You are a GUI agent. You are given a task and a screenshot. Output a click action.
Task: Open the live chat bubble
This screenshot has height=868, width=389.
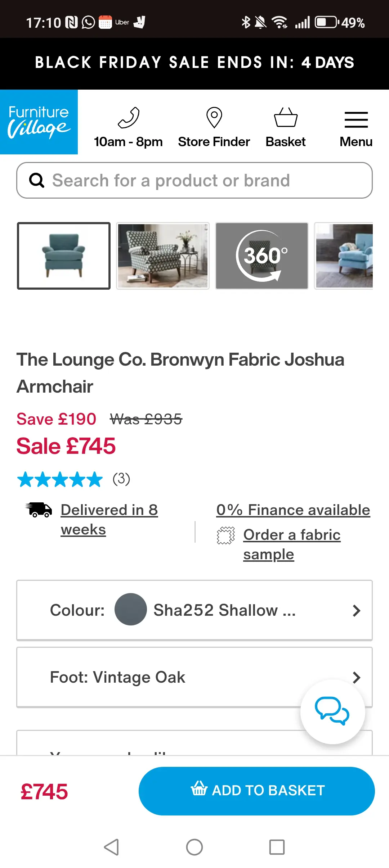pos(332,711)
